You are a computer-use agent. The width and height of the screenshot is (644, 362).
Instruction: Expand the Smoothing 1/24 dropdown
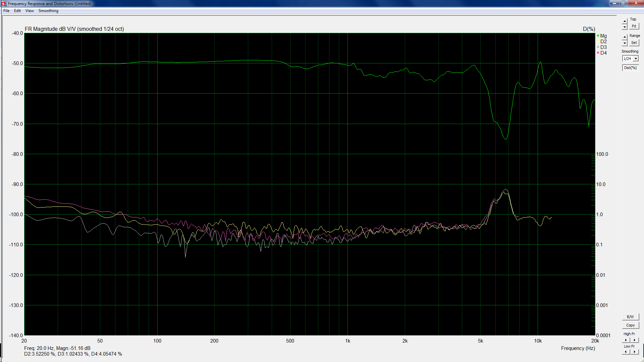(x=636, y=59)
